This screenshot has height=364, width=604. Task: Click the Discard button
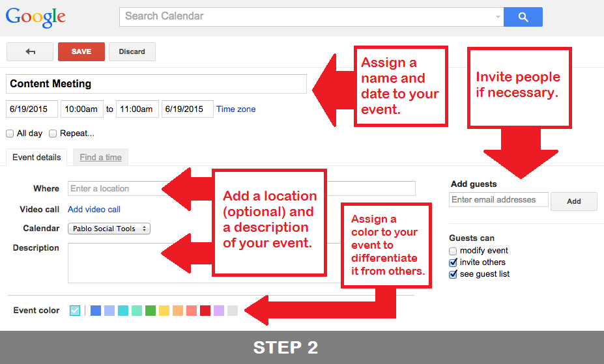tap(132, 51)
